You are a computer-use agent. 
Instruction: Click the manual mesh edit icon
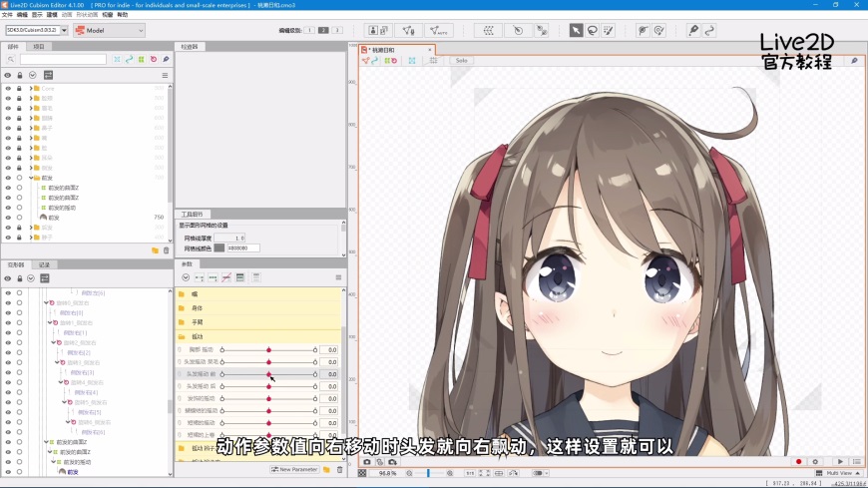[x=408, y=31]
